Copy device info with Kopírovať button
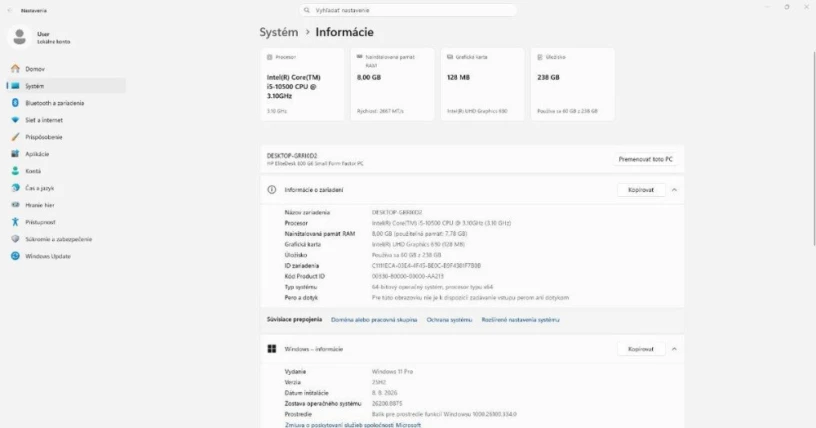This screenshot has height=428, width=816. (641, 190)
